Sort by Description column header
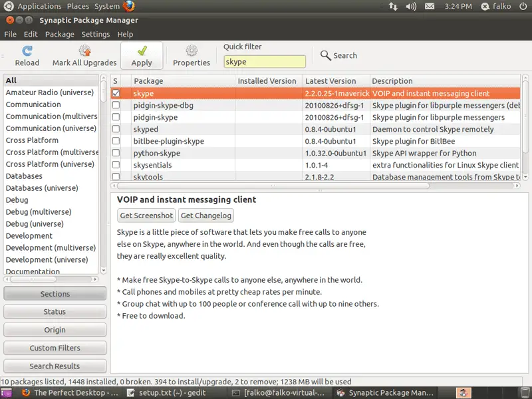This screenshot has width=532, height=399. 445,80
